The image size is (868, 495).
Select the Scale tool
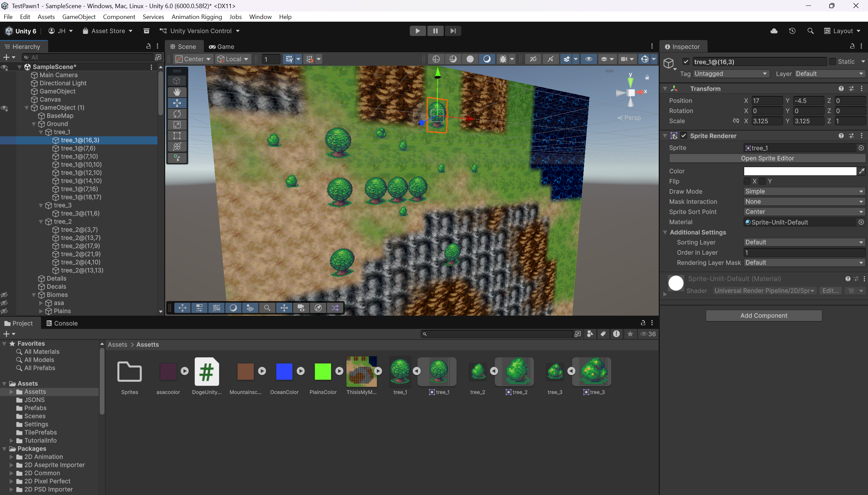[177, 125]
